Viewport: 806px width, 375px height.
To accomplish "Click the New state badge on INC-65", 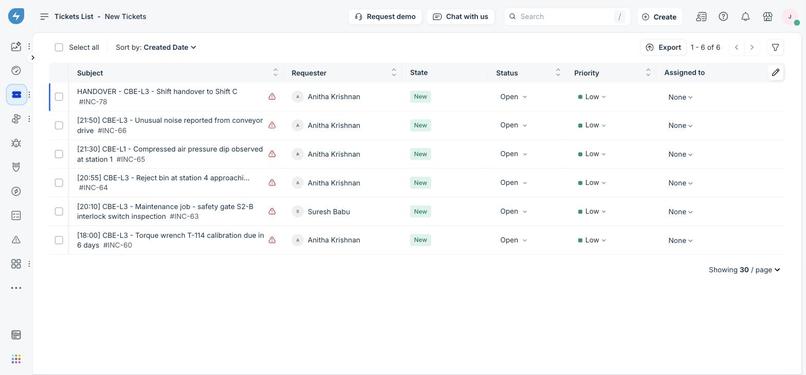I will click(420, 154).
